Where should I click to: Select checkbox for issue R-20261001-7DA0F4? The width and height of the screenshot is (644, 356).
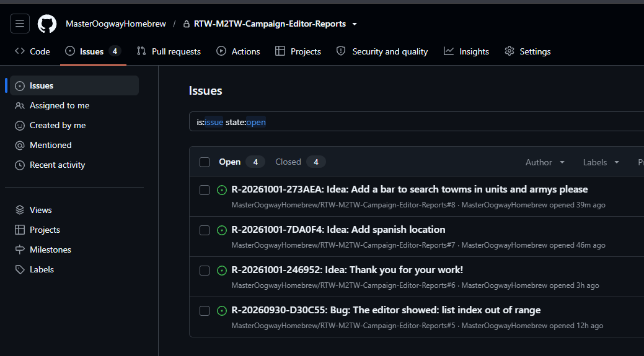(x=205, y=230)
